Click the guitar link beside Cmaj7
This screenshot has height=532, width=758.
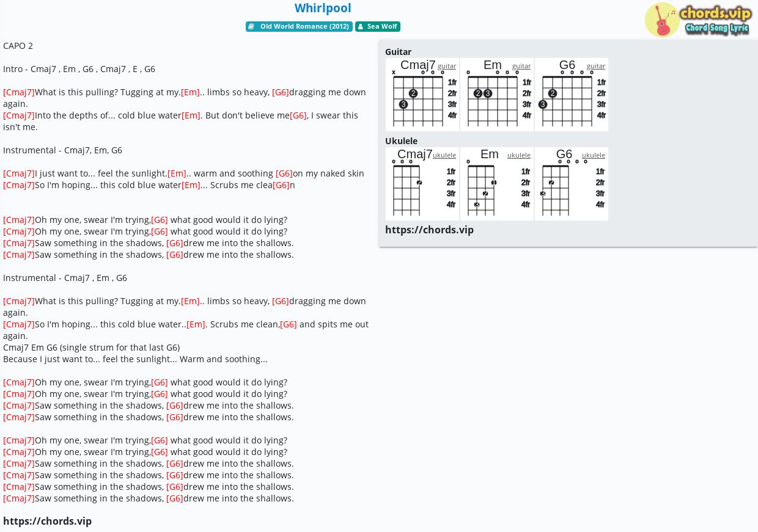pos(447,66)
